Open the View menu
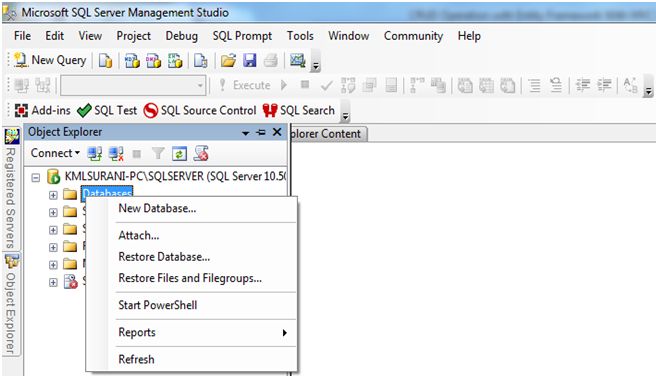Screen dimensions: 656x376 click(90, 36)
